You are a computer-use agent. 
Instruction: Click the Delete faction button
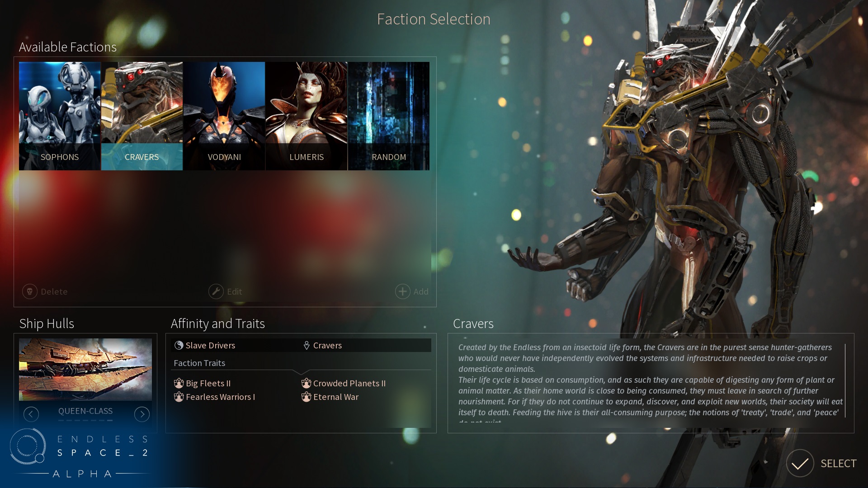tap(46, 291)
